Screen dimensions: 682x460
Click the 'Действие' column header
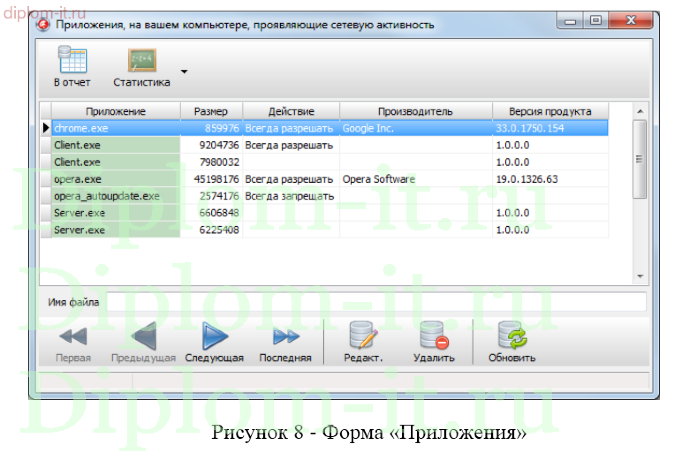(x=291, y=111)
